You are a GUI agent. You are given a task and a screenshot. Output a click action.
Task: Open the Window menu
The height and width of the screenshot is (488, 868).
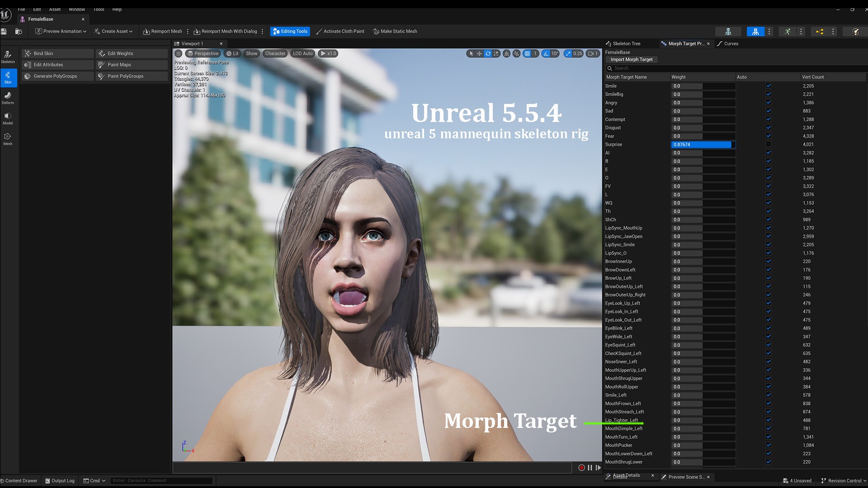pos(77,9)
